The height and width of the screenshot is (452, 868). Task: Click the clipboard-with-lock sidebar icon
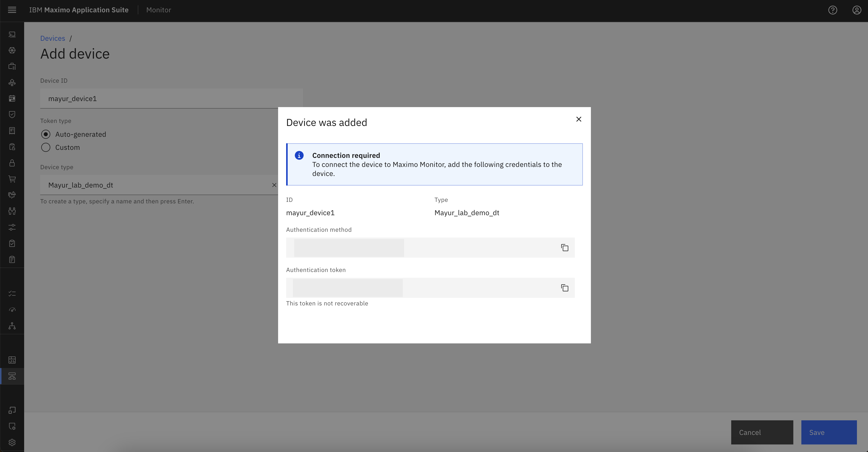(x=12, y=147)
